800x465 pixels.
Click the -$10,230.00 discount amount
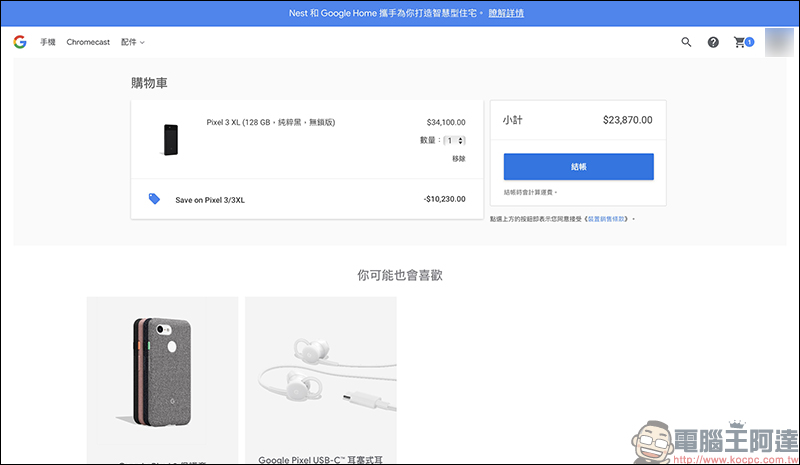click(x=444, y=199)
